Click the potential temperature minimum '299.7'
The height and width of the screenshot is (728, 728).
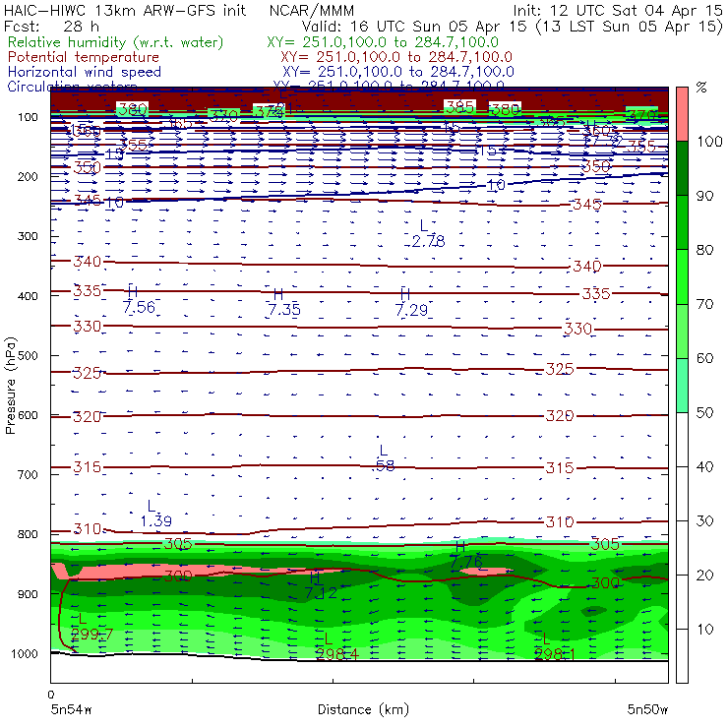coord(91,634)
